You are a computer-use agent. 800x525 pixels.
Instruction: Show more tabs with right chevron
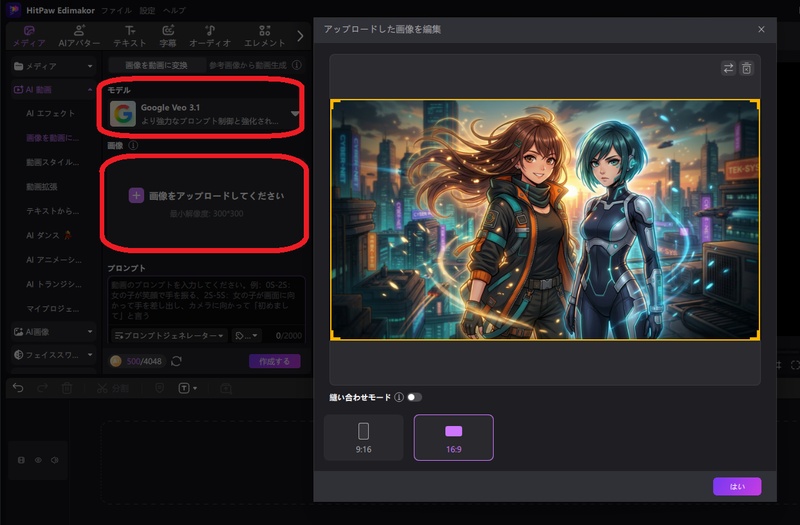click(300, 36)
